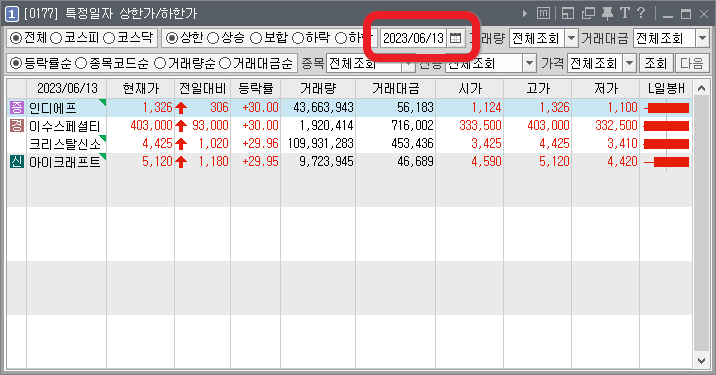Click the 현재가 column header
Viewport: 716px width, 375px height.
tap(141, 88)
